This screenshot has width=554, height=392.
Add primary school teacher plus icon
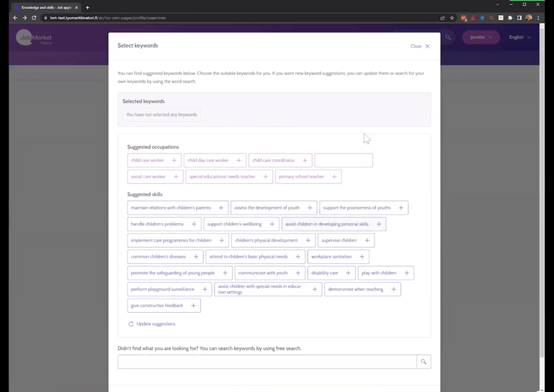coord(334,177)
